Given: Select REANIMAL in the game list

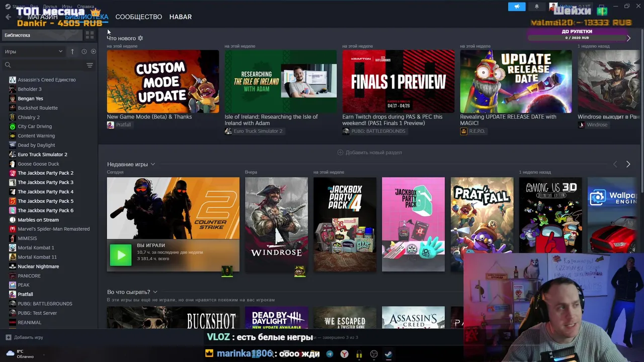Looking at the screenshot, I should click(x=30, y=323).
